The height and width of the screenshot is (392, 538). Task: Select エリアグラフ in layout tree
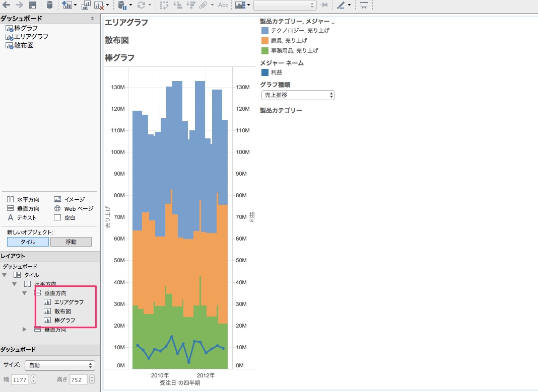64,302
